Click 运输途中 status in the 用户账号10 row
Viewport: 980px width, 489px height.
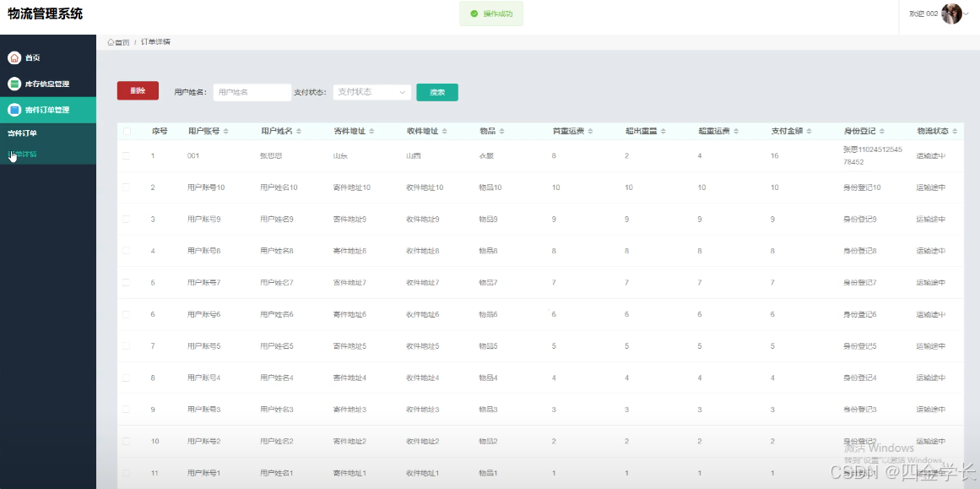point(931,187)
